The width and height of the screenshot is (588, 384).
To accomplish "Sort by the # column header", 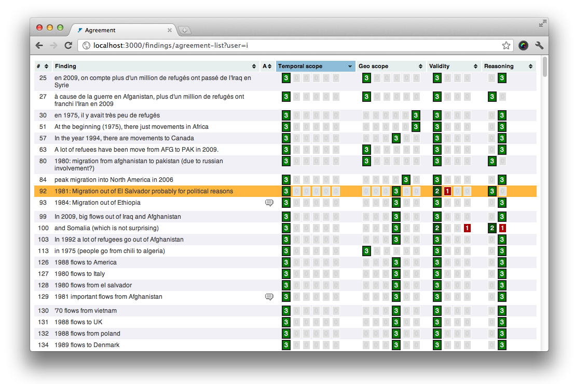I will pyautogui.click(x=43, y=66).
